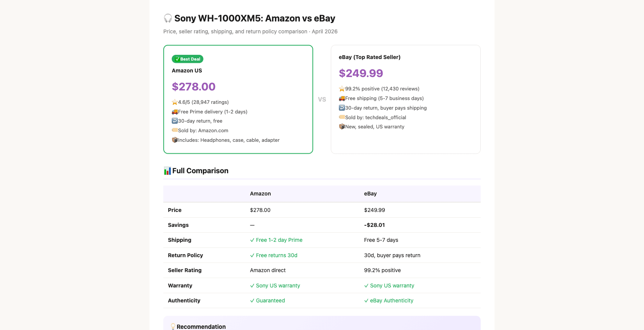
Task: Click the Savings value -$28.01
Action: click(x=375, y=225)
